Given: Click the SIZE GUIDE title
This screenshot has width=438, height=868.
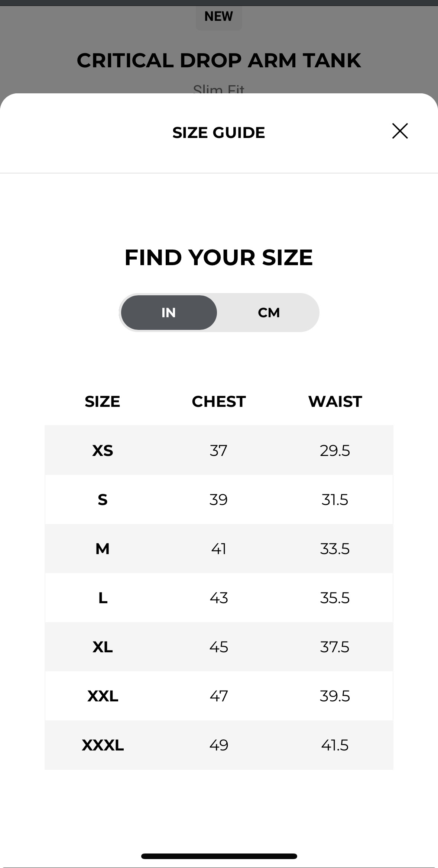Looking at the screenshot, I should (218, 132).
